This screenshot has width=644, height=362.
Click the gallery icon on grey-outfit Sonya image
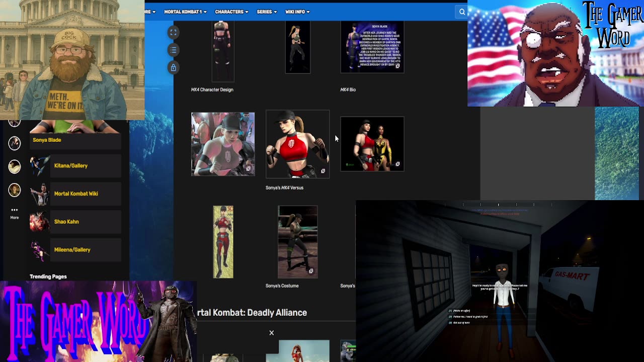point(248,169)
